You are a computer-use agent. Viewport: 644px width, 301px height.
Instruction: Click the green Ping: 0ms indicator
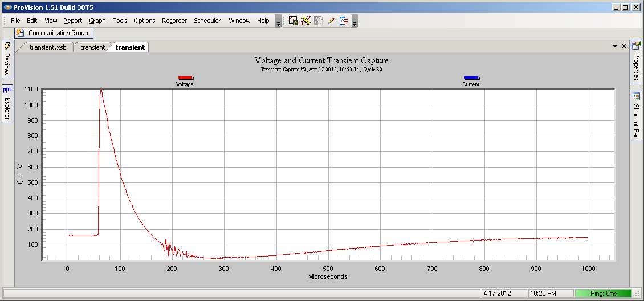tap(603, 294)
